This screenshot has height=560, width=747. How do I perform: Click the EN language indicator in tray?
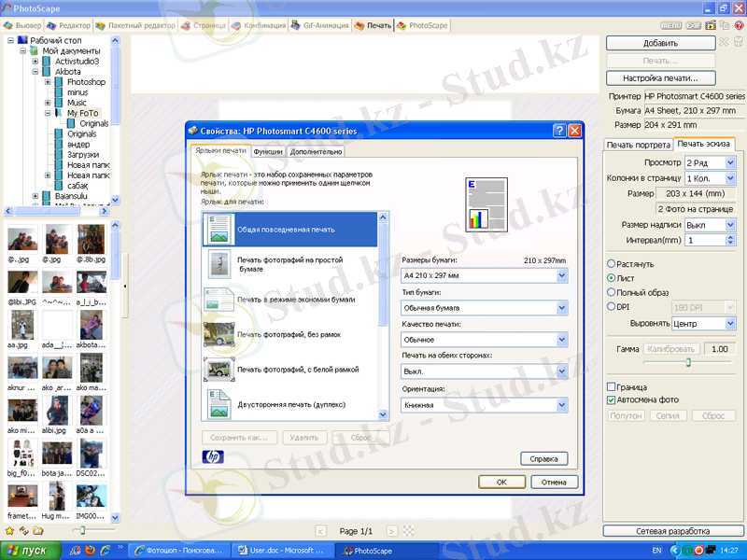tap(656, 551)
